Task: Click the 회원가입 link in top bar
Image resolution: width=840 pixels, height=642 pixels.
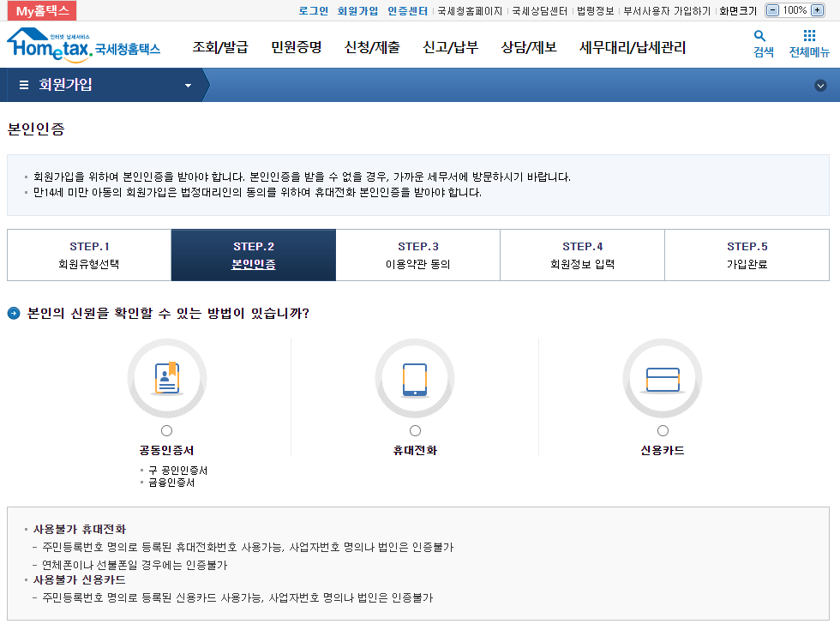Action: tap(357, 11)
